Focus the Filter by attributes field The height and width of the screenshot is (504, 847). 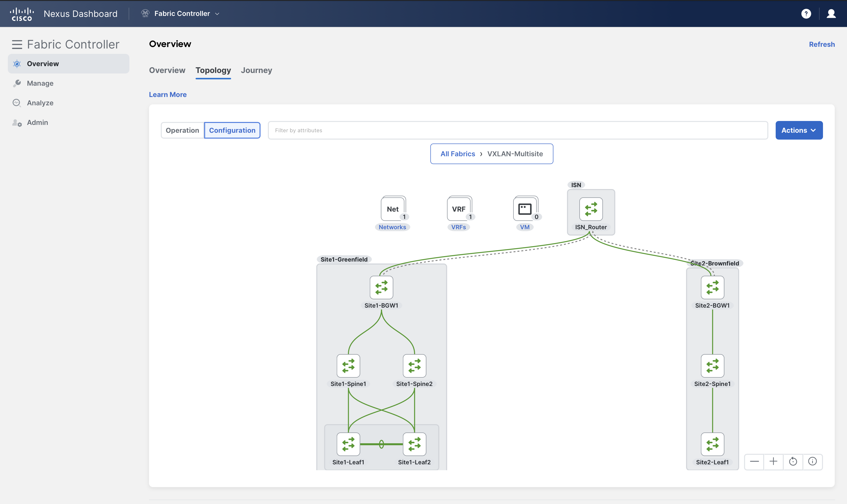[518, 130]
